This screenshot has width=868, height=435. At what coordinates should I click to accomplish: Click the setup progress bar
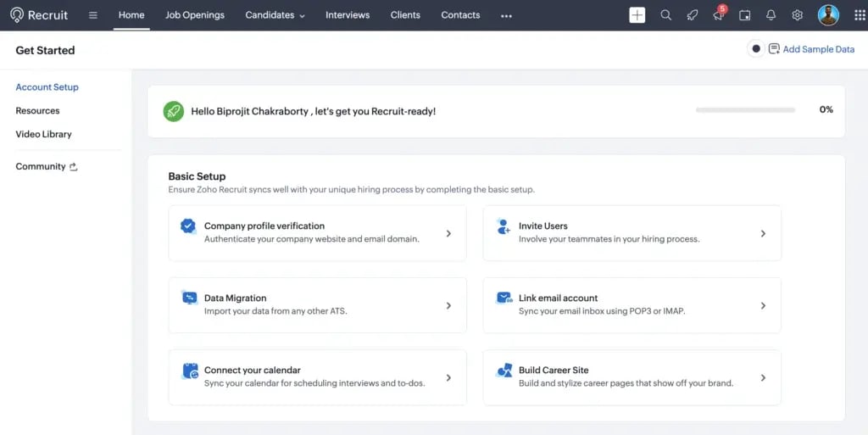pos(745,110)
